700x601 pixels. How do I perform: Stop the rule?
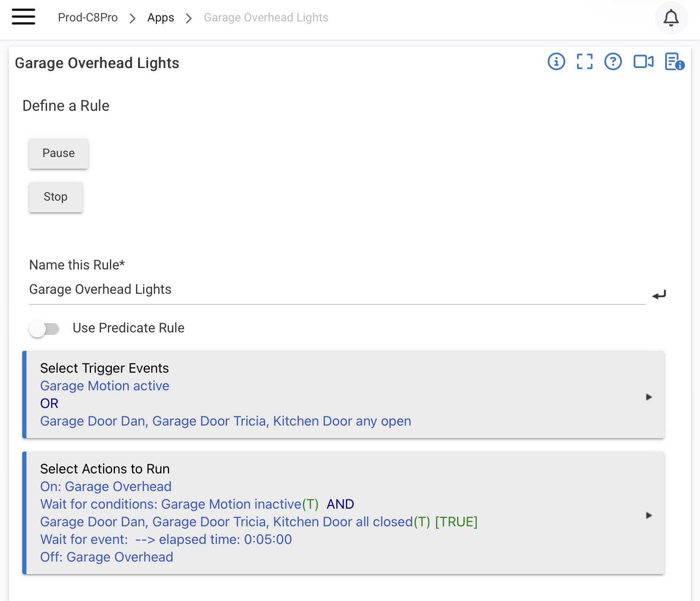55,197
